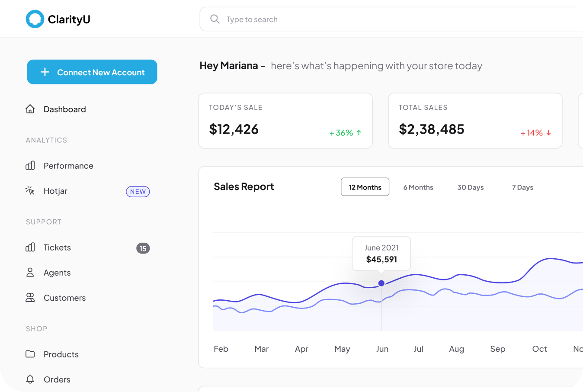Click the Performance bar chart icon
This screenshot has height=392, width=583.
[x=30, y=165]
